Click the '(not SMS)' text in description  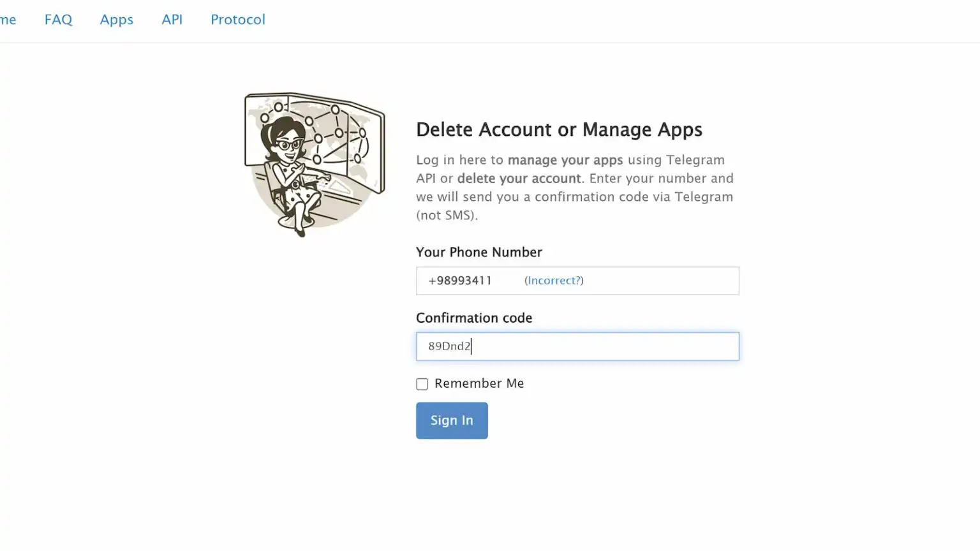447,216
